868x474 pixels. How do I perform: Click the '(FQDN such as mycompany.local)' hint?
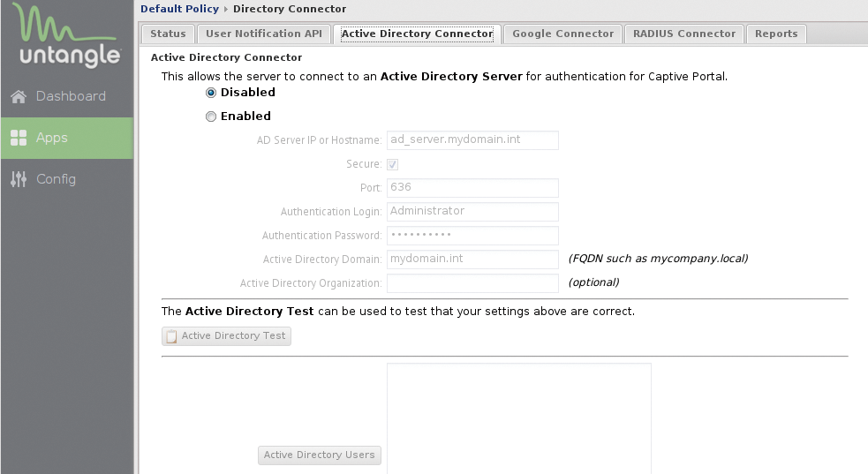(658, 259)
